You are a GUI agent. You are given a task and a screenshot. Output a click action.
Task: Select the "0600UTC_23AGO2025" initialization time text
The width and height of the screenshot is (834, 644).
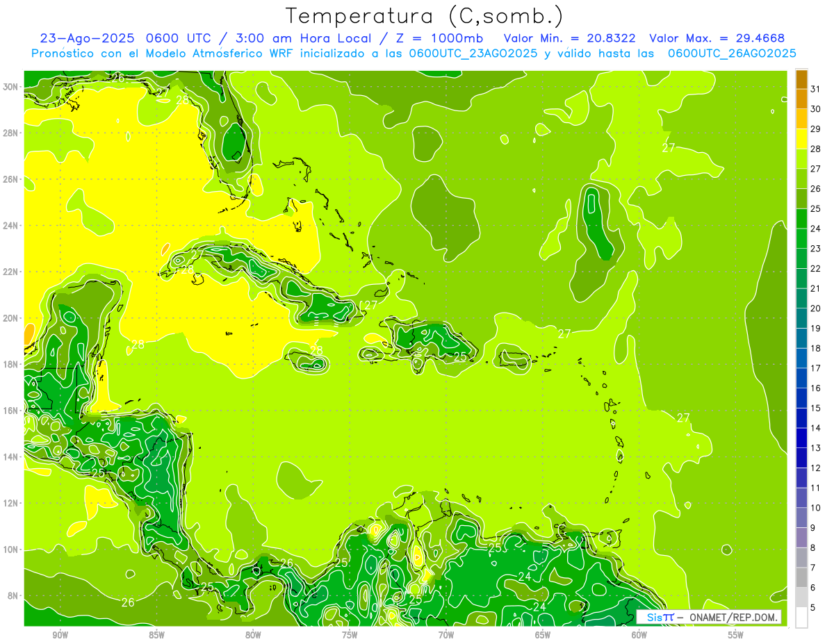(473, 53)
